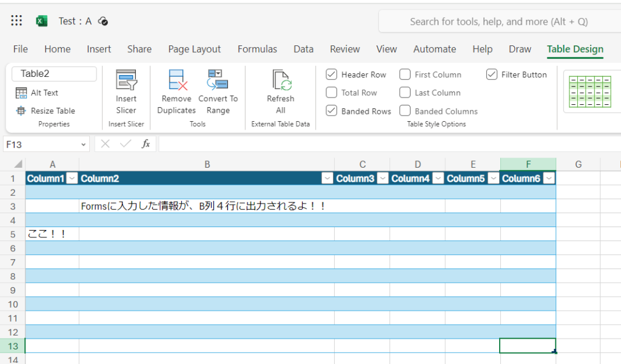This screenshot has height=364, width=621.
Task: Click the fx insert function icon
Action: (x=146, y=144)
